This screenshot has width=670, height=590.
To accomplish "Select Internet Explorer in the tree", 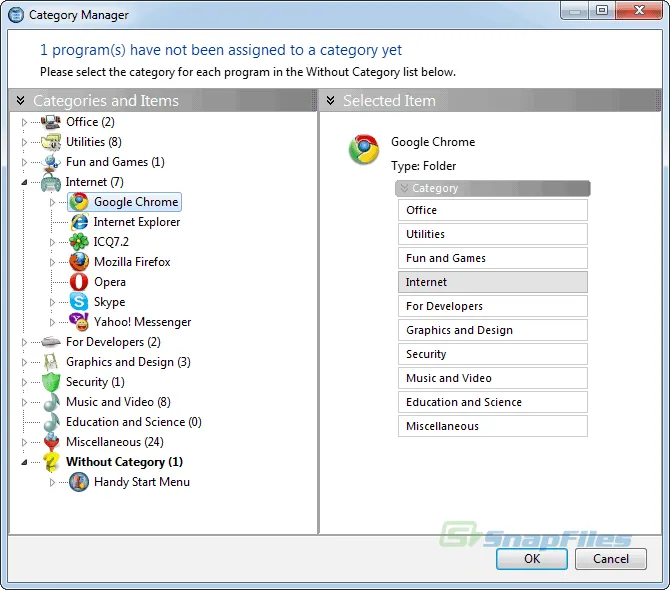I will click(137, 222).
